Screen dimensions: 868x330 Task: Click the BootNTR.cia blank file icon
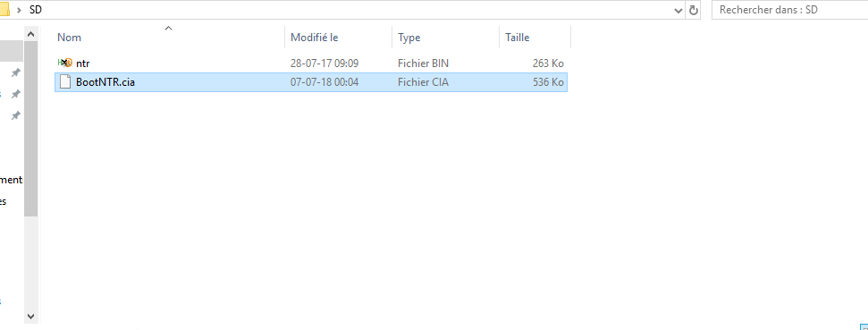[x=65, y=82]
